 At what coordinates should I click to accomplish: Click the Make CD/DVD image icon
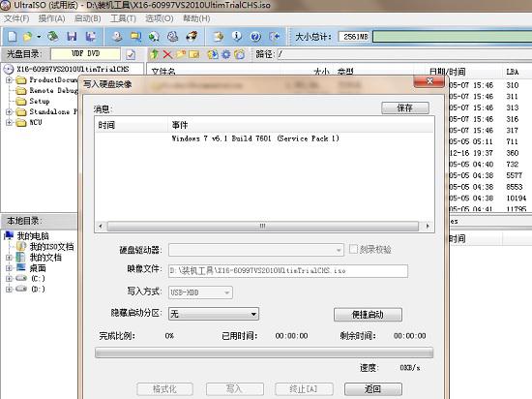point(117,37)
